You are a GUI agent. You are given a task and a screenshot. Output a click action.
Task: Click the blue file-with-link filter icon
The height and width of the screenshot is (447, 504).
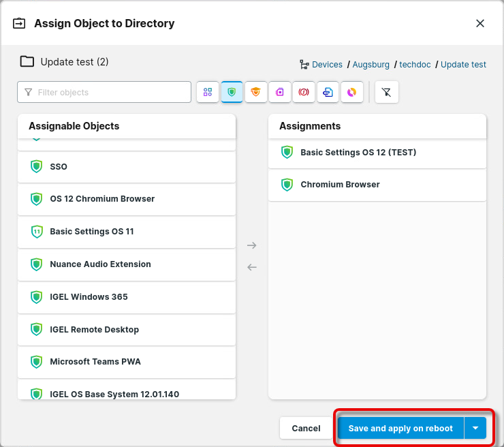(x=328, y=92)
